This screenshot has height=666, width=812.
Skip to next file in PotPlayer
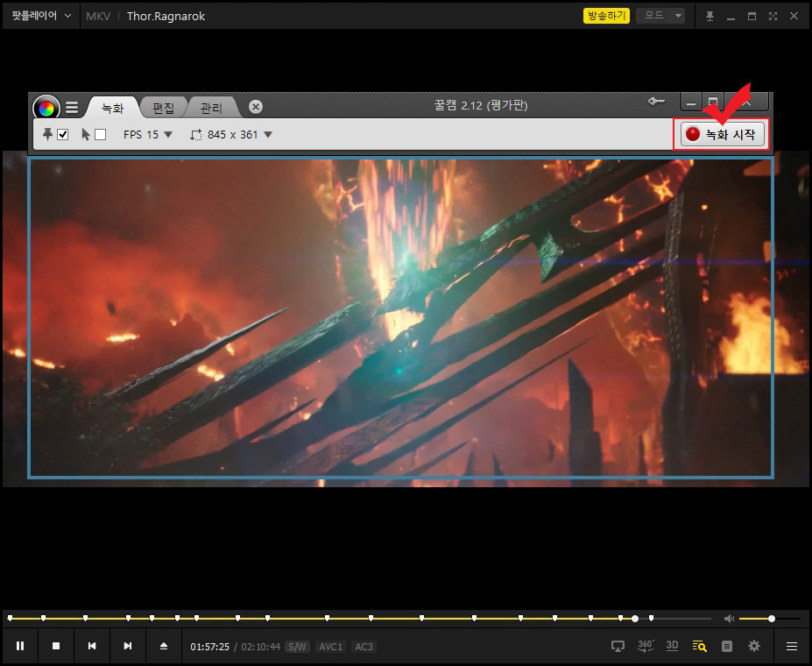pos(127,646)
